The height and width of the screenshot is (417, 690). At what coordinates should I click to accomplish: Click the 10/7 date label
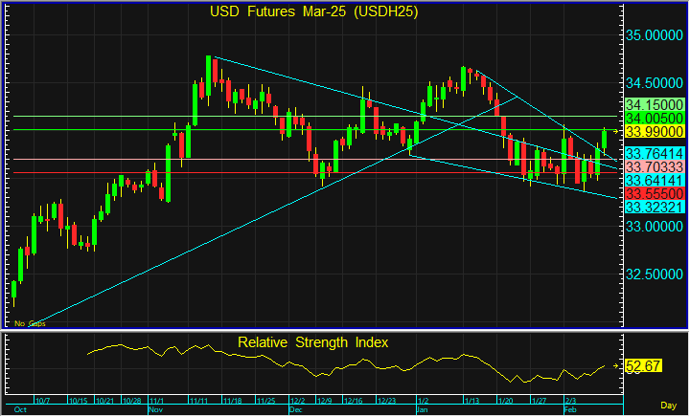click(x=43, y=401)
